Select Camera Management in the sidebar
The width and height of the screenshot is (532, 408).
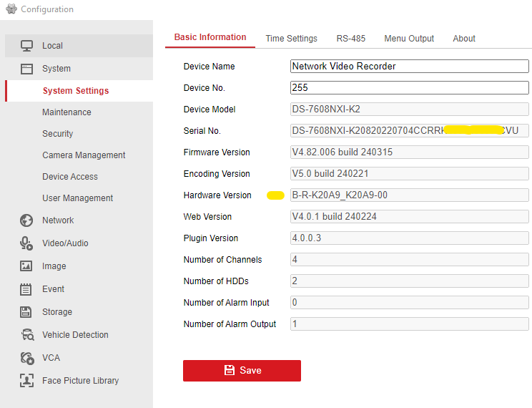84,155
